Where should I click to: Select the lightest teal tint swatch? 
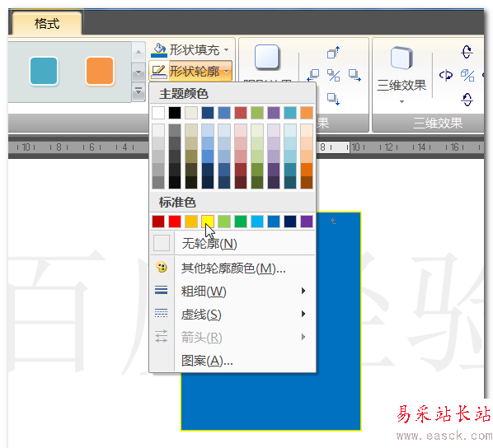(290, 130)
